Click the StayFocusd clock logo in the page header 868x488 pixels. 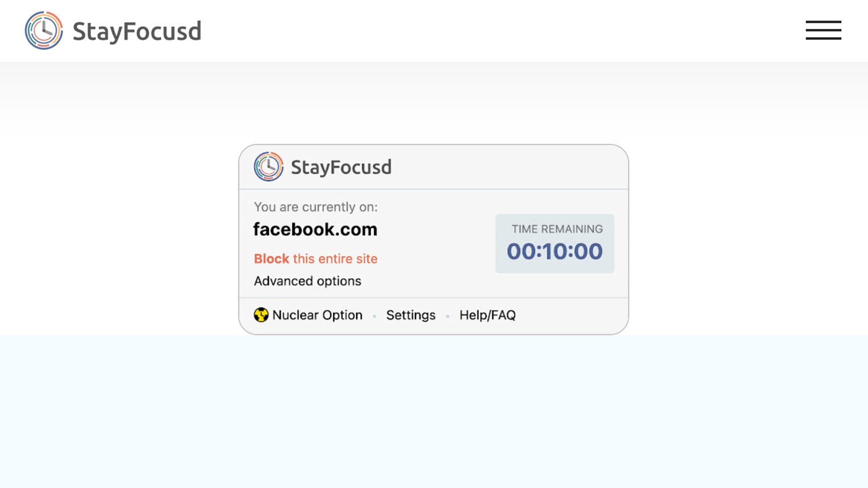click(44, 31)
